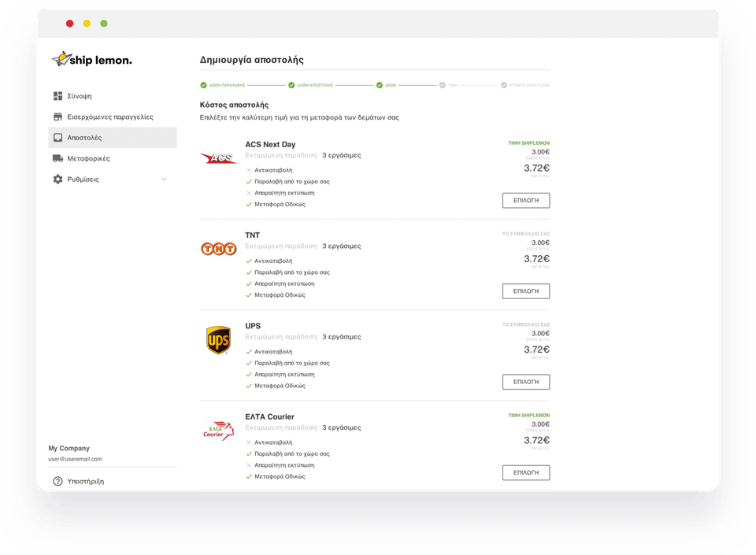Click Αντικαταβολή feature under ACS Next Day
This screenshot has width=756, height=555.
[273, 171]
